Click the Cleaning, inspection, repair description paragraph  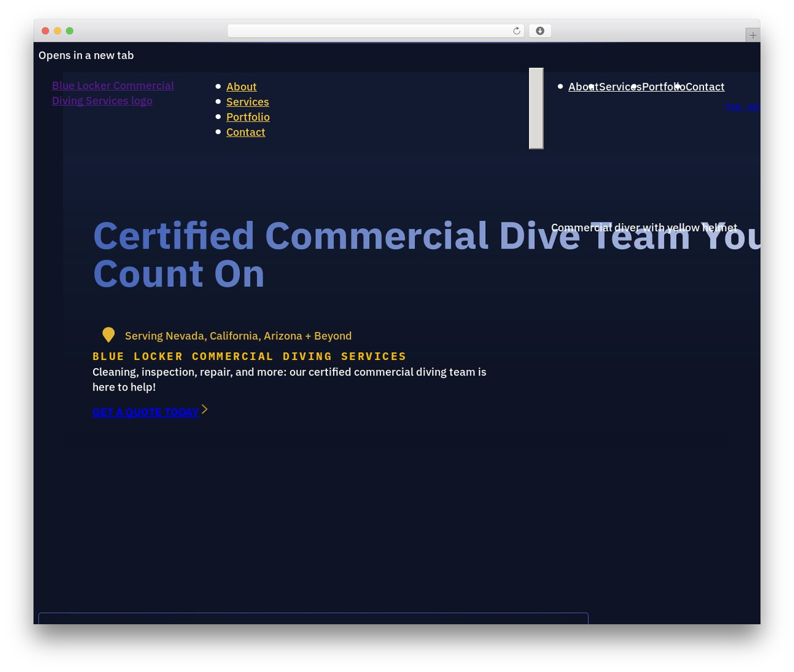coord(289,379)
